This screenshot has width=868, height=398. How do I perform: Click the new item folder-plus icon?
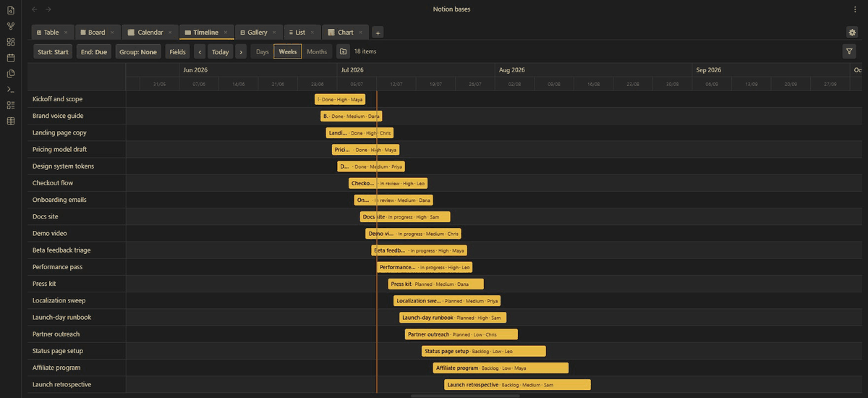[x=343, y=51]
